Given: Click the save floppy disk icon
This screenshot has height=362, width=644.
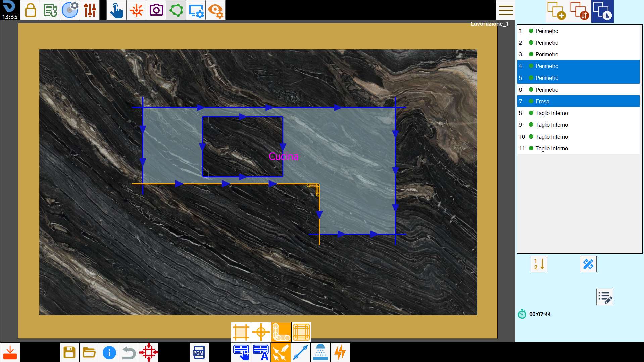Looking at the screenshot, I should click(x=69, y=352).
